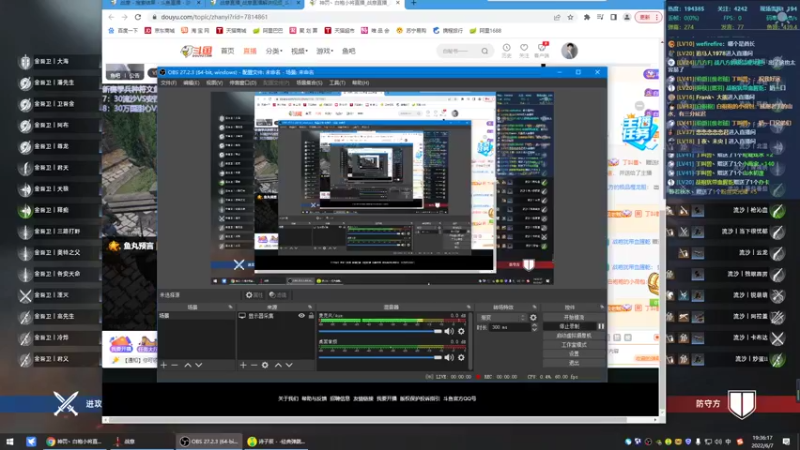The image size is (800, 450).
Task: Bookmark this page with the star icon
Action: pyautogui.click(x=570, y=17)
